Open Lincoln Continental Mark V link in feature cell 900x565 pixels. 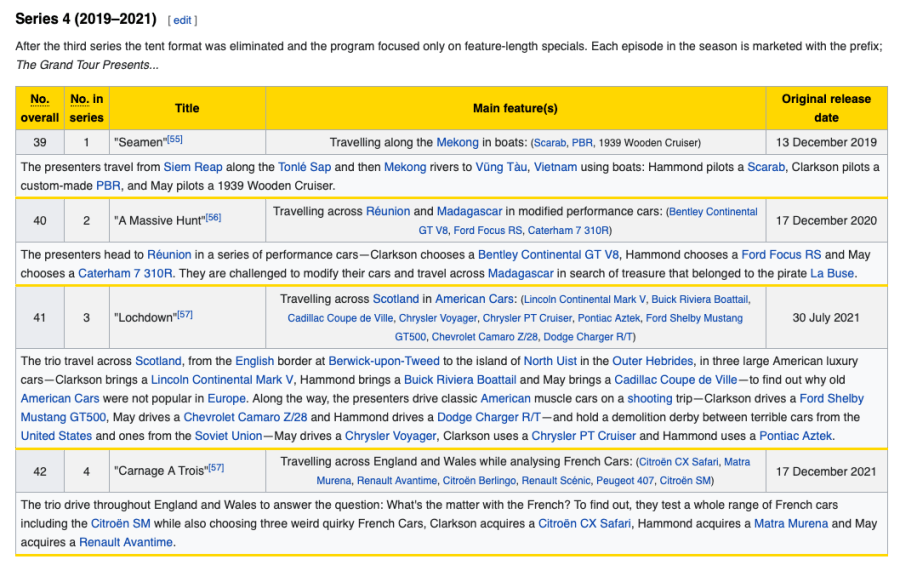[585, 299]
